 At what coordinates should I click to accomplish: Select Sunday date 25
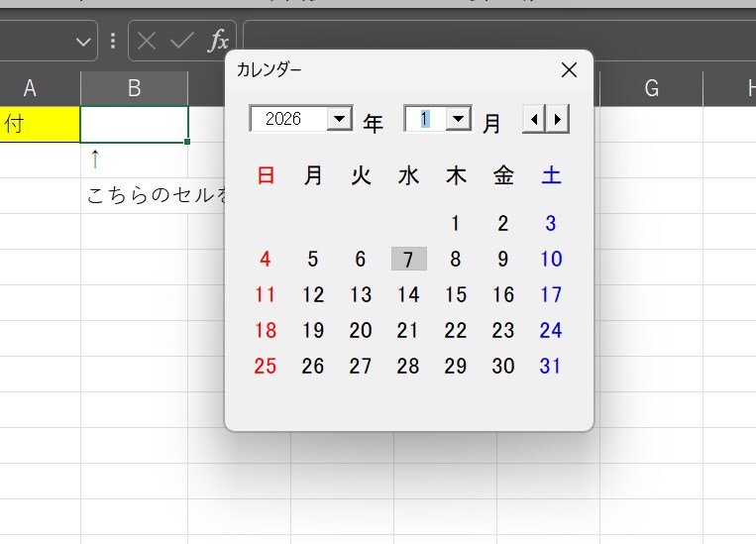pyautogui.click(x=266, y=366)
